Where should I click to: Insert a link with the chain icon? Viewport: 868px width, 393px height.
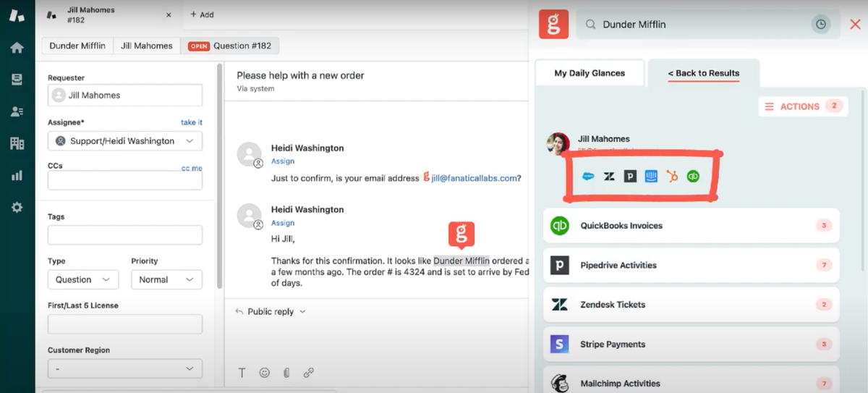point(309,373)
